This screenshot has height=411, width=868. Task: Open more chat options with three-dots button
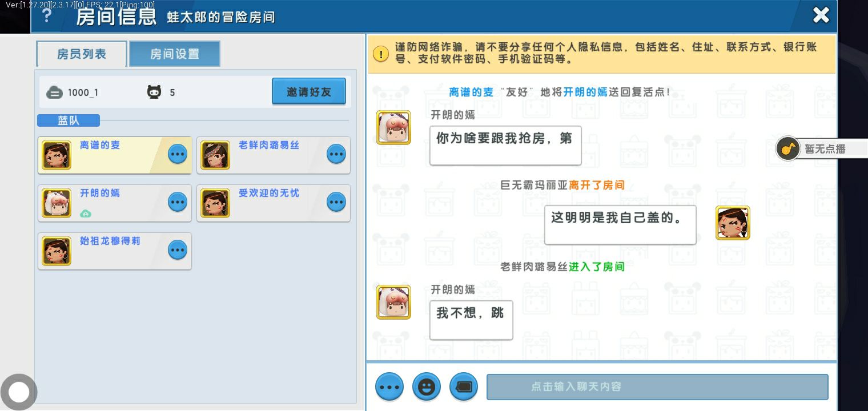tap(389, 387)
